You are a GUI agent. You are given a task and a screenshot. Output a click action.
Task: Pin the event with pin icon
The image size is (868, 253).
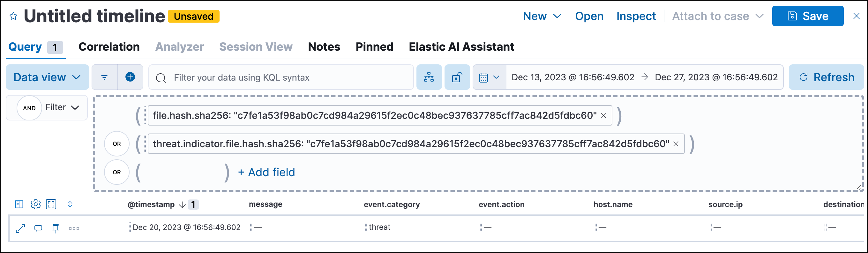pyautogui.click(x=56, y=228)
